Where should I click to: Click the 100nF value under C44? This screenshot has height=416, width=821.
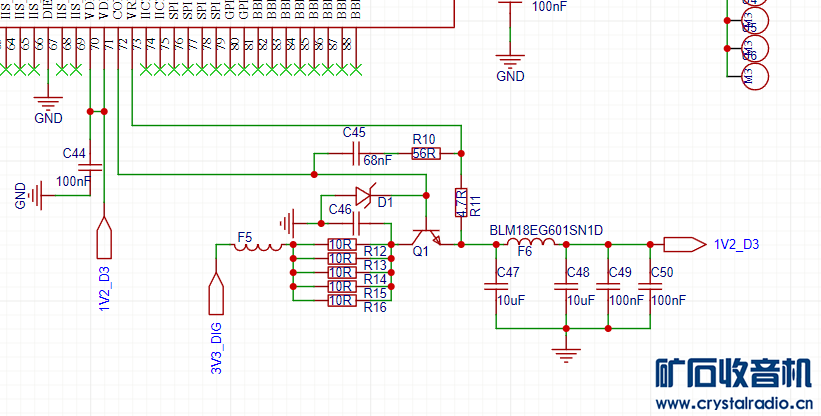pos(73,182)
